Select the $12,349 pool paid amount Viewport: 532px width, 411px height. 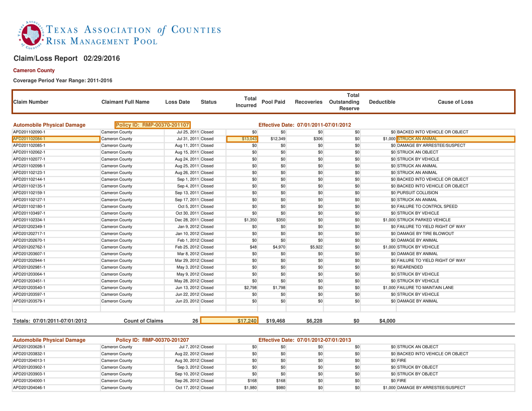pos(278,139)
